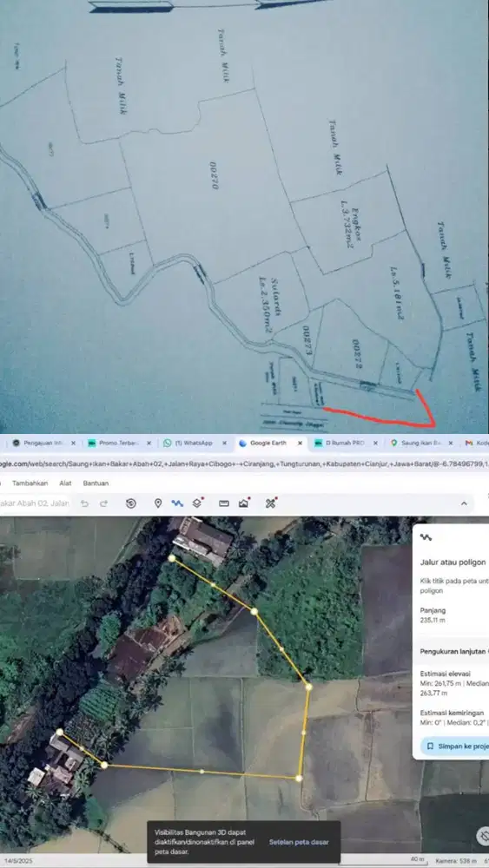Click the 40 m scale indicator
The height and width of the screenshot is (868, 489).
coord(416,859)
